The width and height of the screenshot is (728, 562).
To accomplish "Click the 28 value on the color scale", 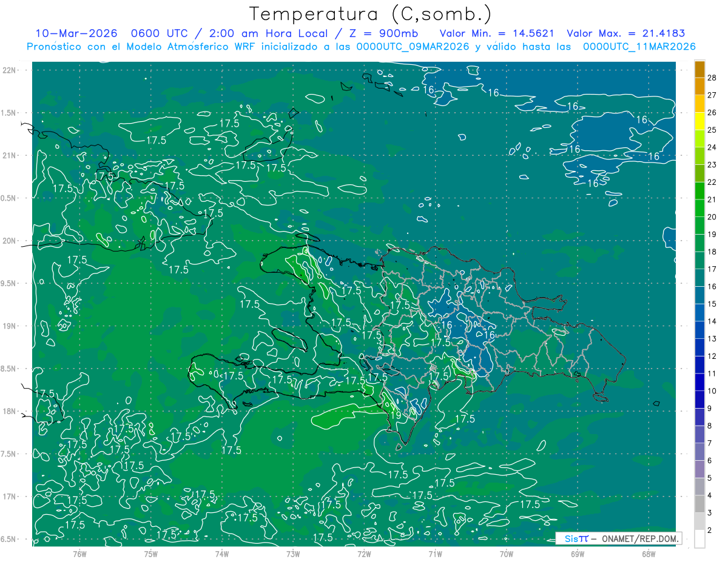I will point(712,77).
